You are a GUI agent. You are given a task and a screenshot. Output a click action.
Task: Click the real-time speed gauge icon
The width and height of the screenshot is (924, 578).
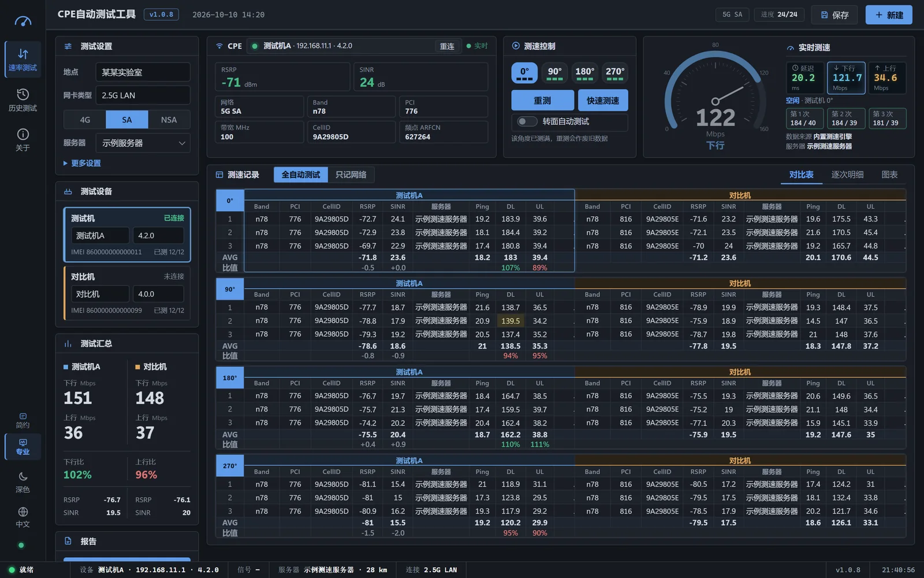[x=791, y=47]
